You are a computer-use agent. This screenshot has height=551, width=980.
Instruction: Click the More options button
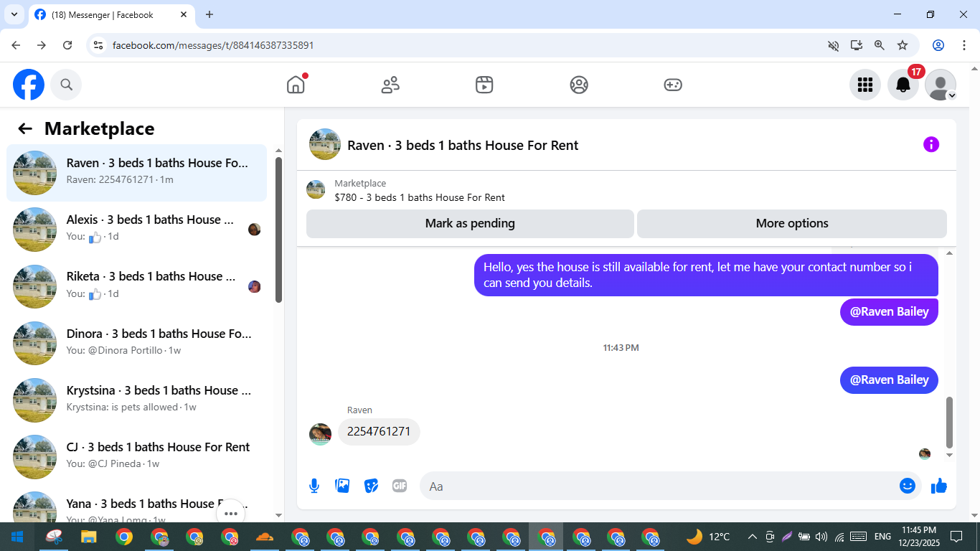[x=792, y=223]
